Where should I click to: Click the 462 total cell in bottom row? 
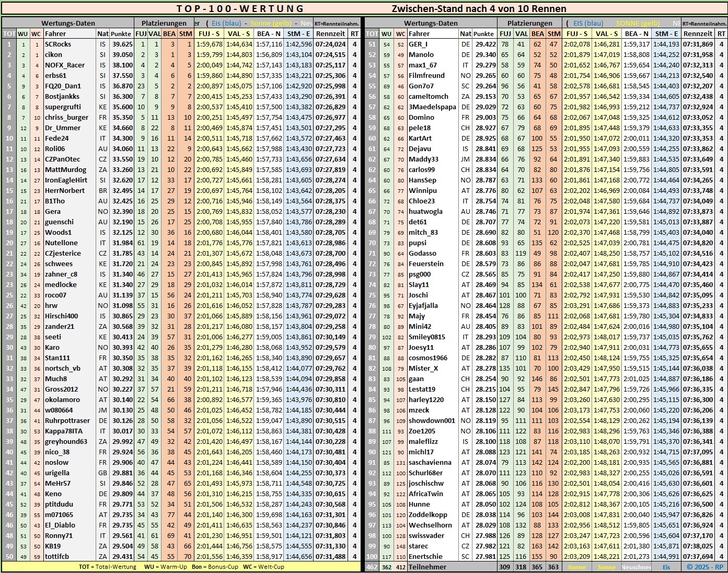click(x=372, y=567)
